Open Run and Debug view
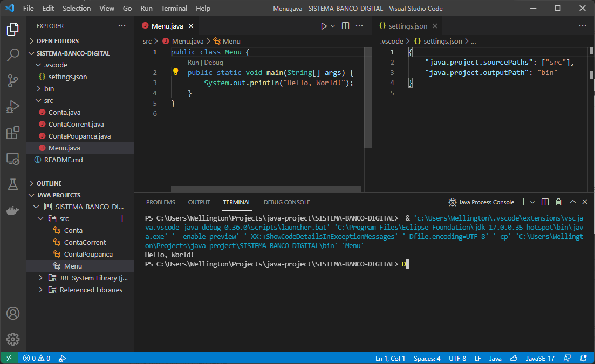Image resolution: width=595 pixels, height=364 pixels. [x=13, y=107]
